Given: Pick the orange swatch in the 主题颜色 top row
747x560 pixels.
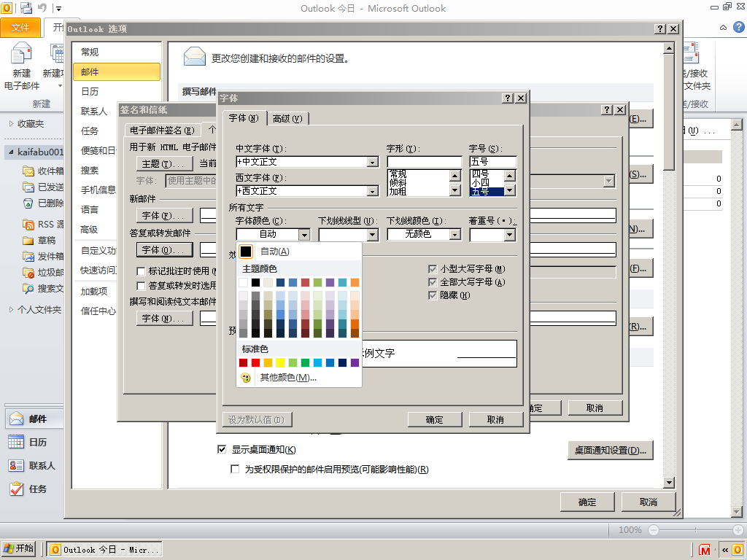Looking at the screenshot, I should pyautogui.click(x=355, y=282).
